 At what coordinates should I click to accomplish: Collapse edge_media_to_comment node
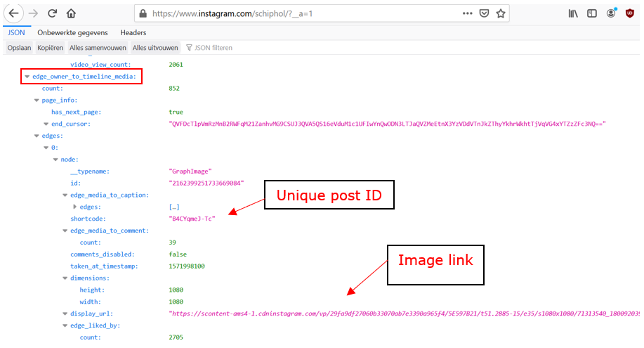pyautogui.click(x=65, y=231)
